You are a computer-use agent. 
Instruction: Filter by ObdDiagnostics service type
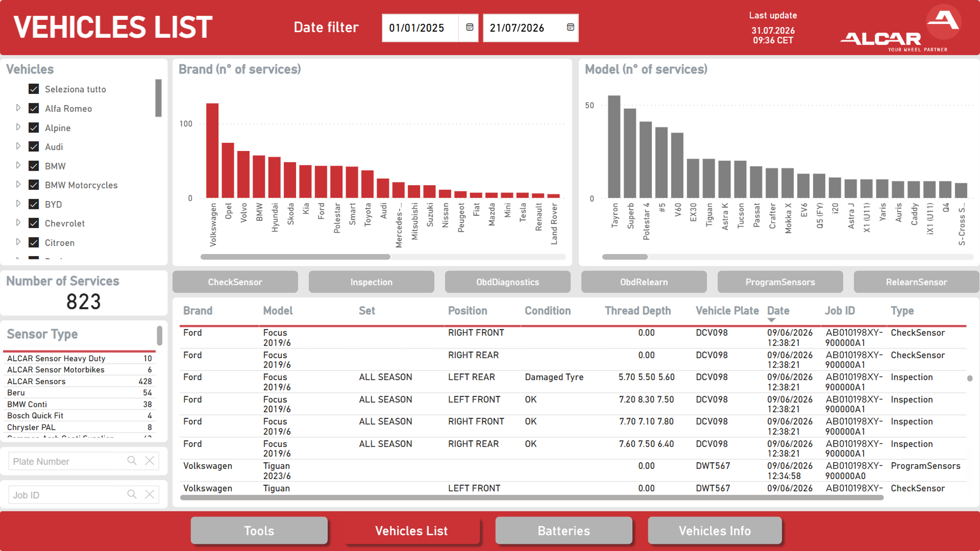(507, 282)
